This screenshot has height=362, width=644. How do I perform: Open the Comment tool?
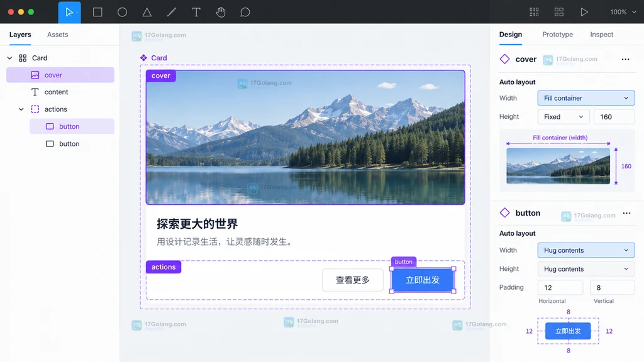pos(245,13)
